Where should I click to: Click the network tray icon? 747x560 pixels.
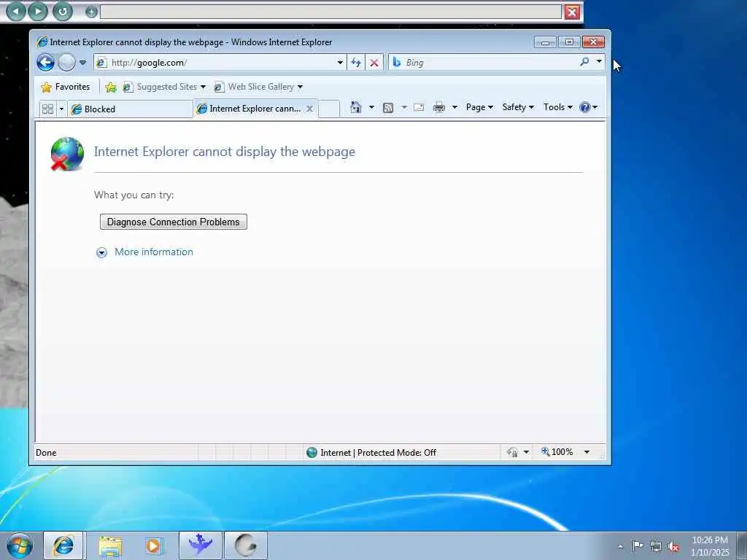[656, 546]
